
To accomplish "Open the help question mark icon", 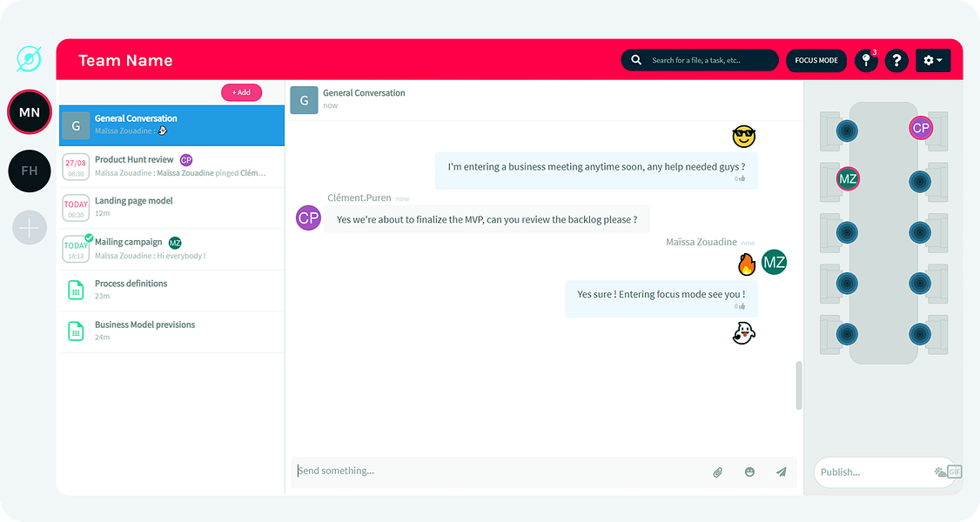I will point(896,61).
